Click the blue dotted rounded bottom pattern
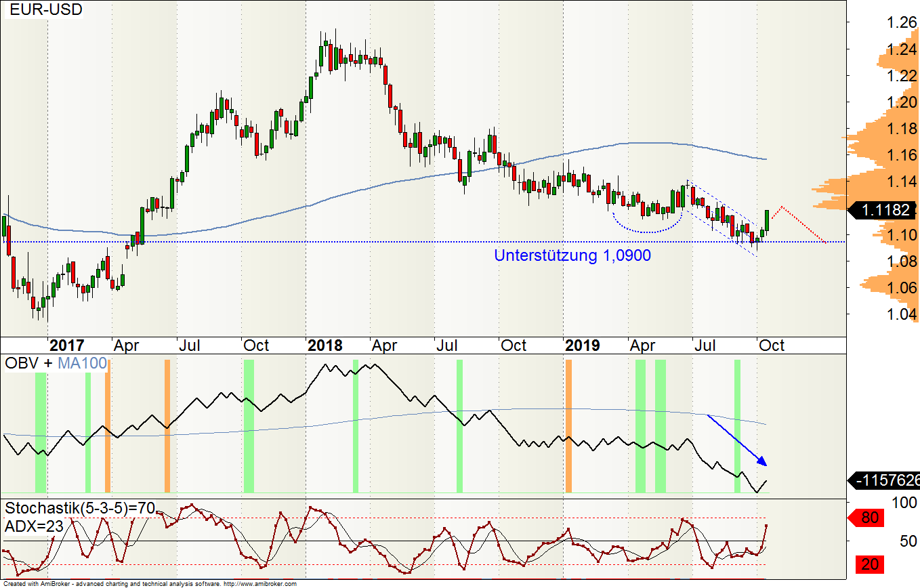This screenshot has width=920, height=588. pyautogui.click(x=646, y=228)
